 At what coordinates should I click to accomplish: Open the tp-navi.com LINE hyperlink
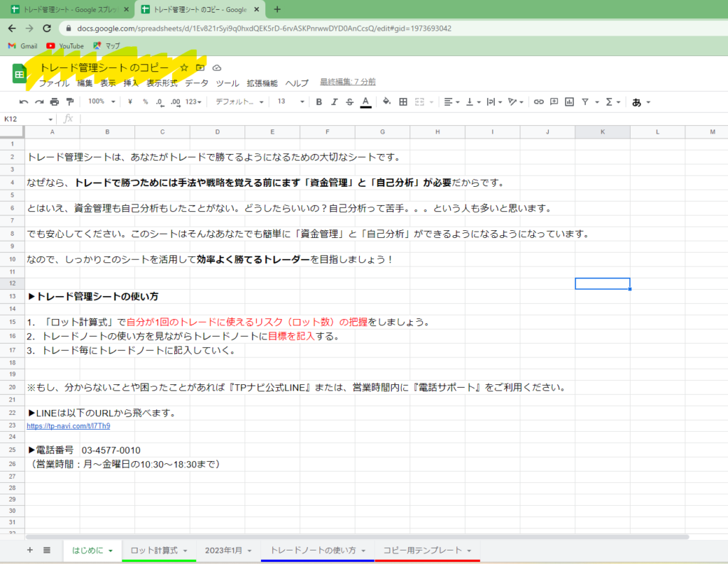tap(68, 426)
